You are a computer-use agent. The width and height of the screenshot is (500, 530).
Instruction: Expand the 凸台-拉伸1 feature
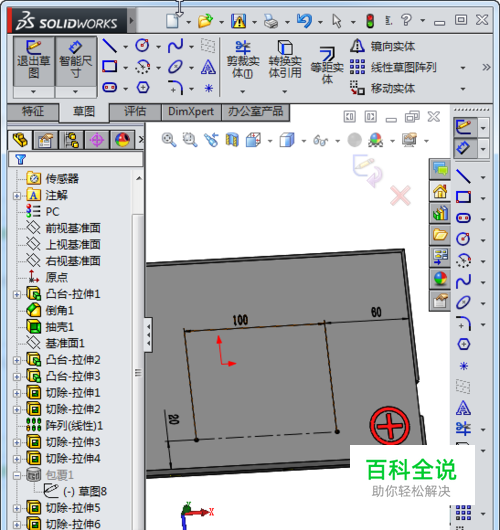[x=17, y=294]
